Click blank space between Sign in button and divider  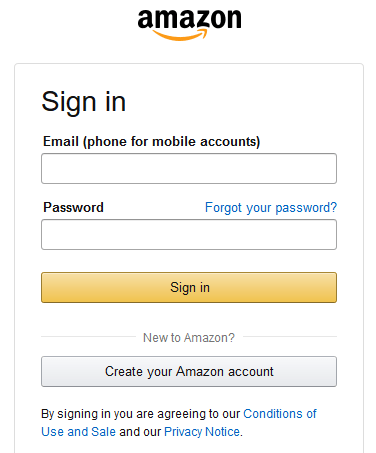click(x=189, y=317)
